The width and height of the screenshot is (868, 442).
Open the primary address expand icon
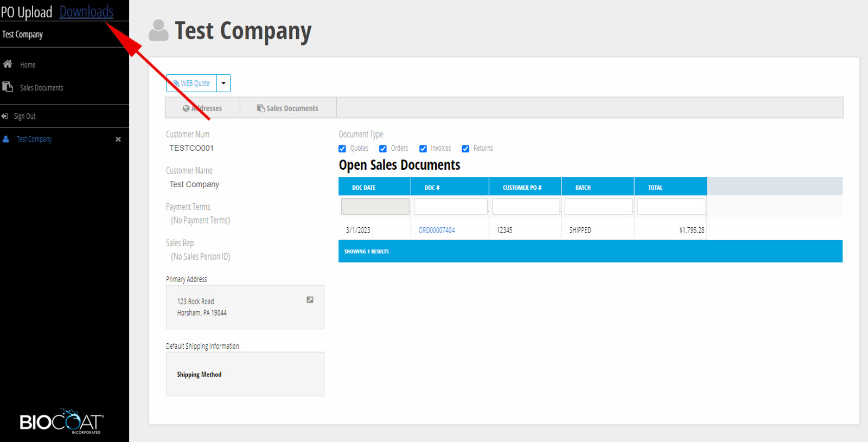coord(310,300)
